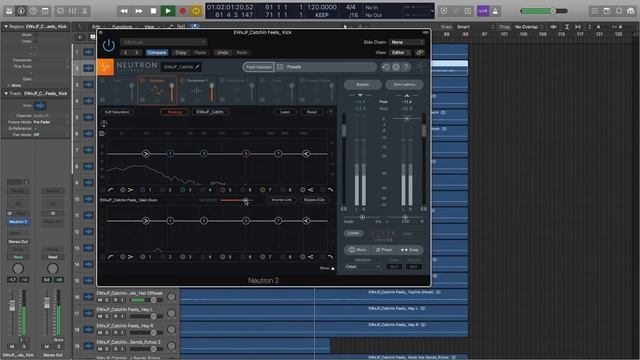640x360 pixels.
Task: Mute the Hat Offbeat track
Action: pos(100,300)
